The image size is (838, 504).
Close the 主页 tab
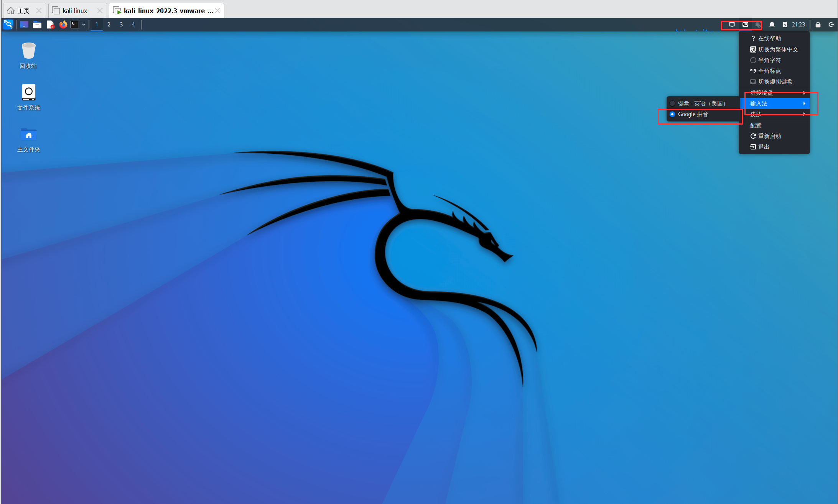click(x=39, y=11)
